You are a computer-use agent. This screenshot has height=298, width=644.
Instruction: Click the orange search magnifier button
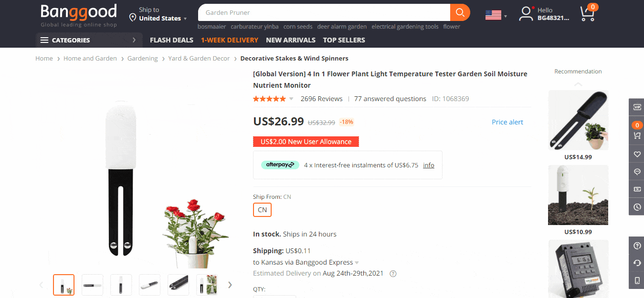tap(460, 12)
